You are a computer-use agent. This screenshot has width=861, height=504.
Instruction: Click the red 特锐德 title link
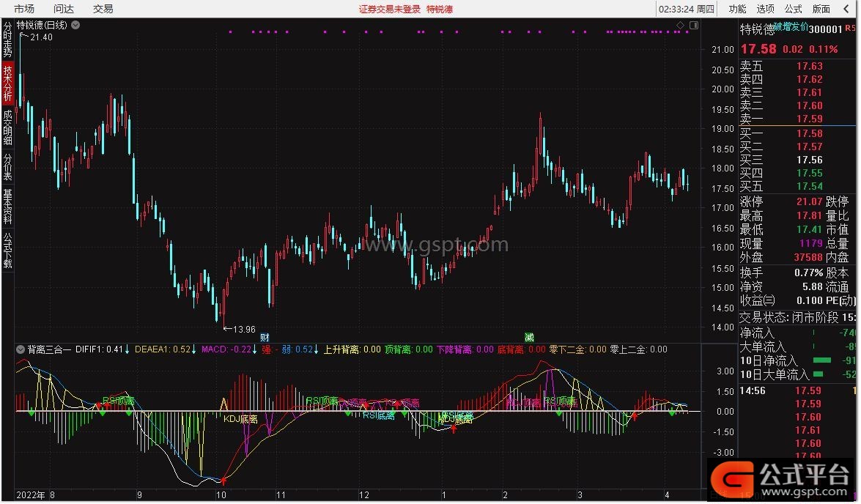pyautogui.click(x=440, y=9)
